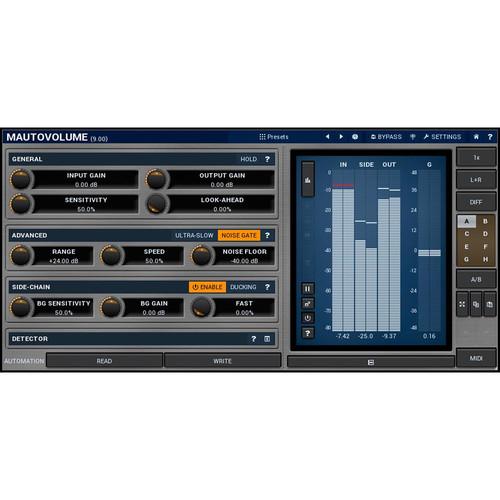500x500 pixels.
Task: Click the meter histogram icon button
Action: tap(308, 179)
